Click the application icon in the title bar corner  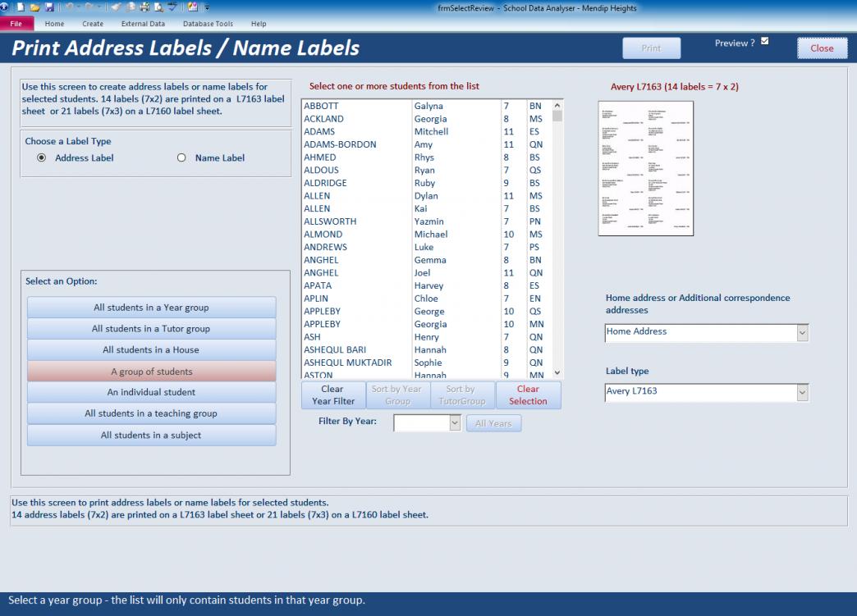(x=4, y=7)
